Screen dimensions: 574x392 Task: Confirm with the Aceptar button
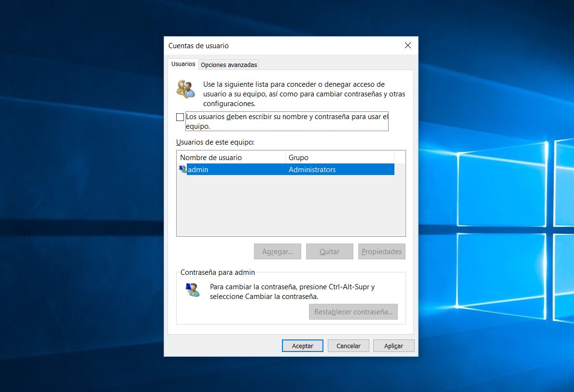302,346
